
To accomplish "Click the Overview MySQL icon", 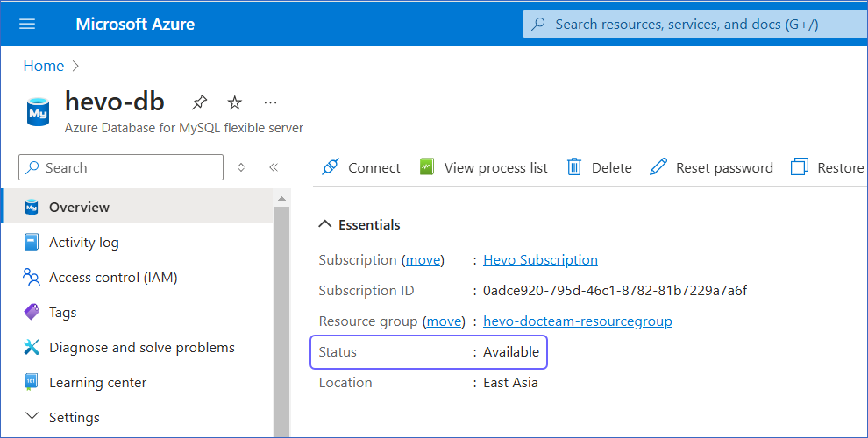I will [x=32, y=208].
